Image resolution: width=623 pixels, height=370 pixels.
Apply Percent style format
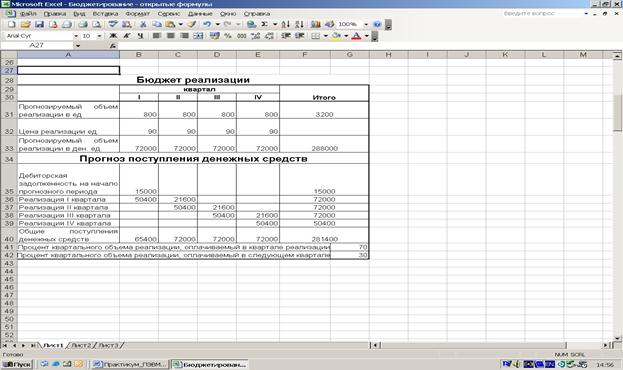[x=228, y=36]
